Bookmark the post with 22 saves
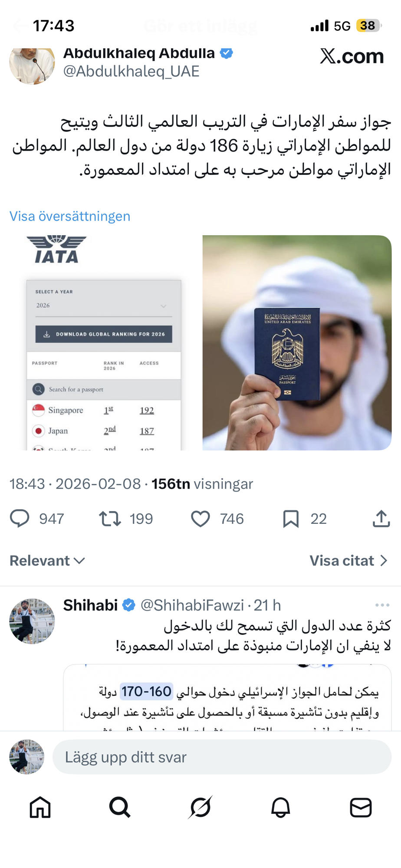The height and width of the screenshot is (868, 401). coord(291,519)
